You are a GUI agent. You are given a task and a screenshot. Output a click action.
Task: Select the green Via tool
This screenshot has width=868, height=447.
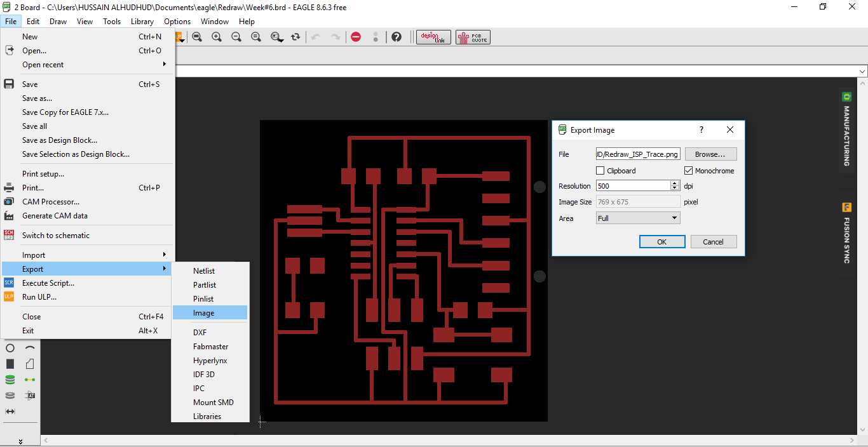click(10, 380)
